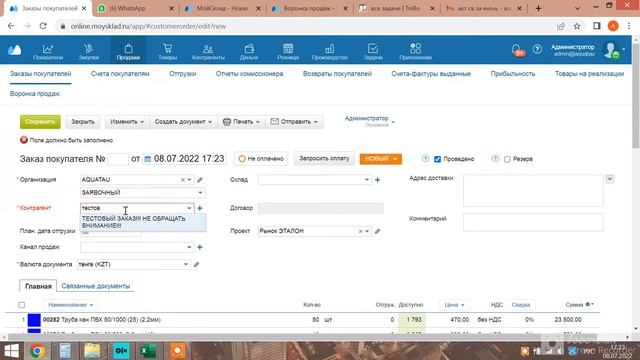Viewport: 640px width, 360px height.
Task: Open the Связанные документы tab
Action: click(x=96, y=286)
